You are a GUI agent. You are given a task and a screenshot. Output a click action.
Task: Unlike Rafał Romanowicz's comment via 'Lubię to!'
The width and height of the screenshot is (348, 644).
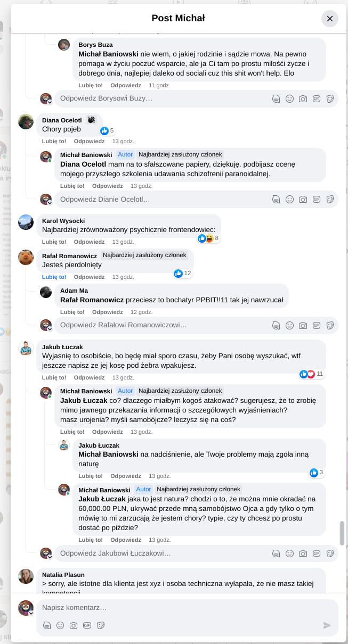54,277
